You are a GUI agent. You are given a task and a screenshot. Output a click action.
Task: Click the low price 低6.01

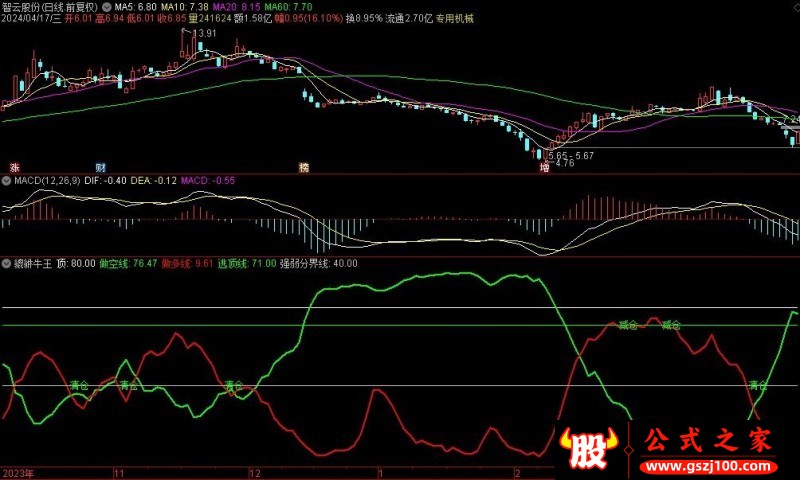140,19
